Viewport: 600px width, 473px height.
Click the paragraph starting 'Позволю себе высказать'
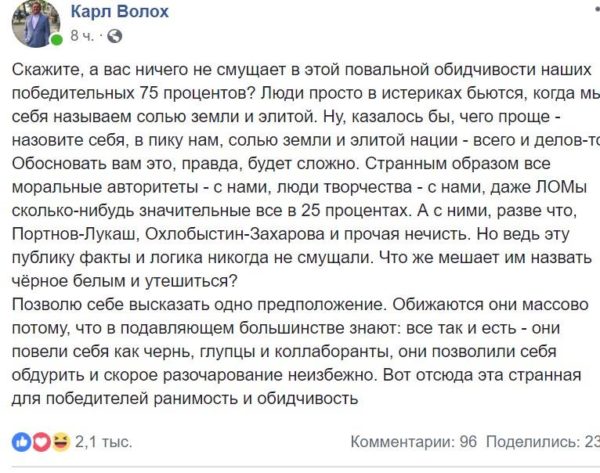pos(300,352)
